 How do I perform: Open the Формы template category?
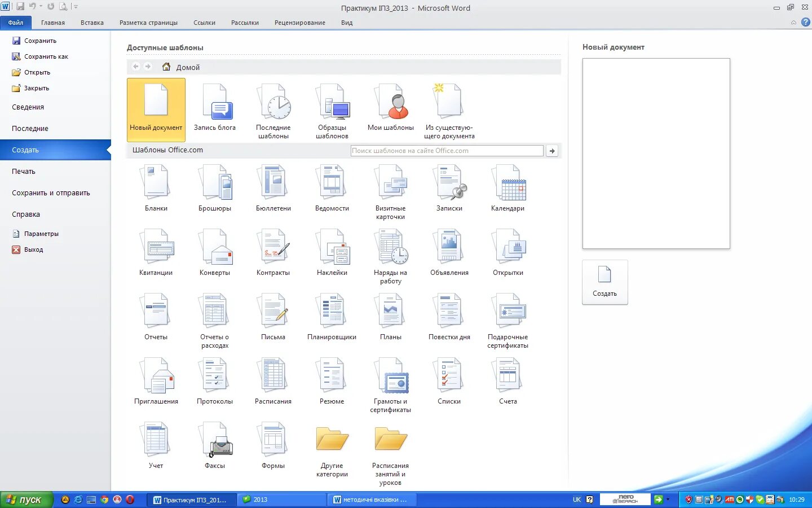tap(273, 446)
